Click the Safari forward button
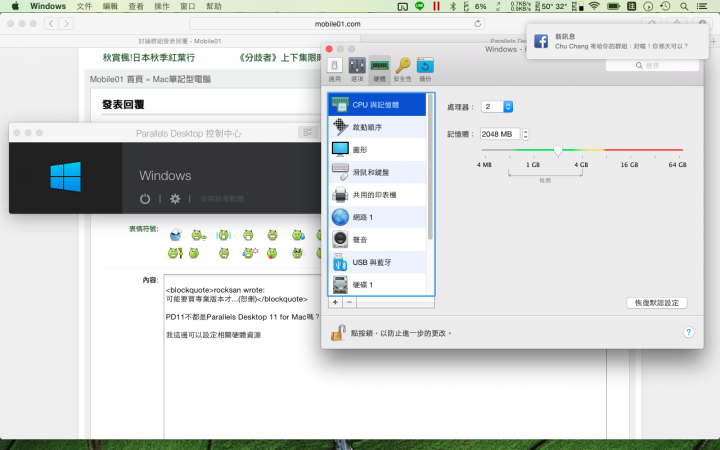The width and height of the screenshot is (720, 450). point(66,23)
